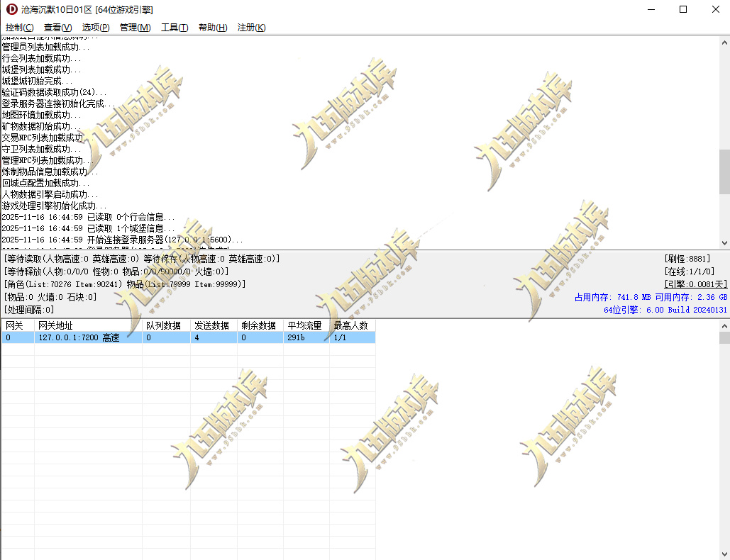Minimize the game engine window
The width and height of the screenshot is (730, 560).
tap(651, 9)
